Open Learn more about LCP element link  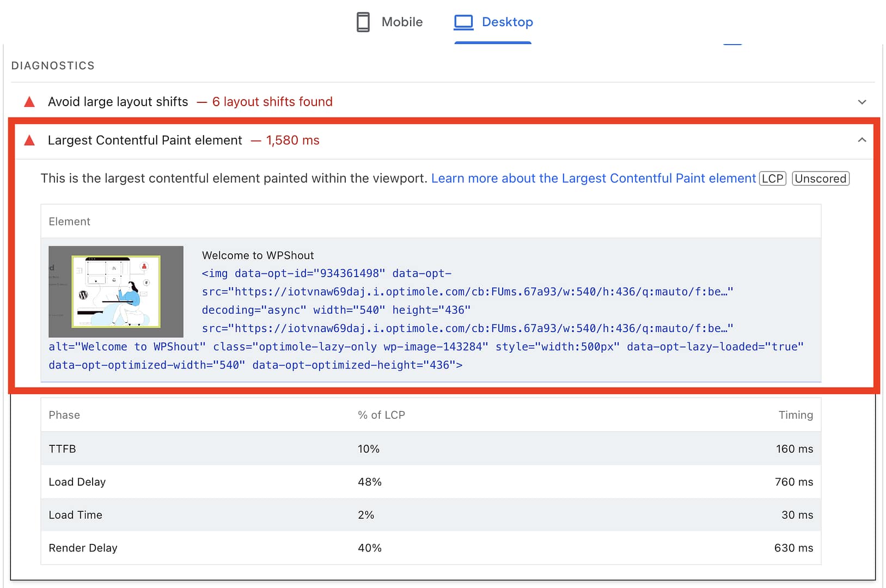(x=593, y=179)
